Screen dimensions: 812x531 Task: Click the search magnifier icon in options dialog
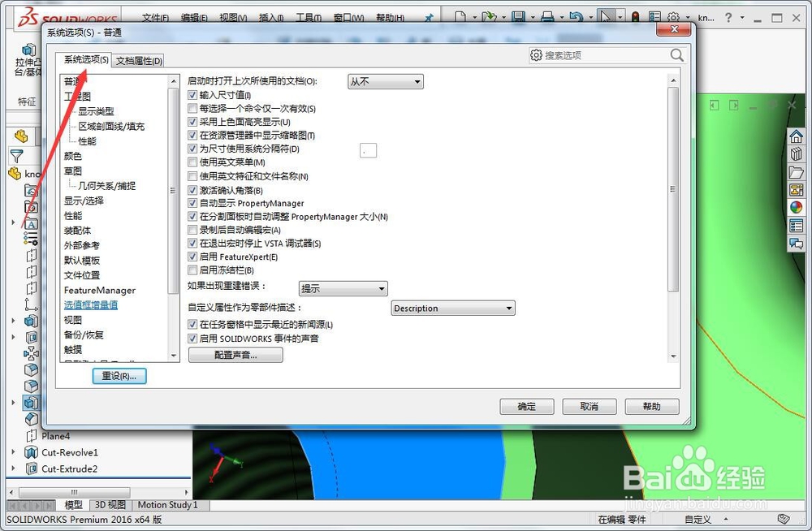[x=677, y=55]
